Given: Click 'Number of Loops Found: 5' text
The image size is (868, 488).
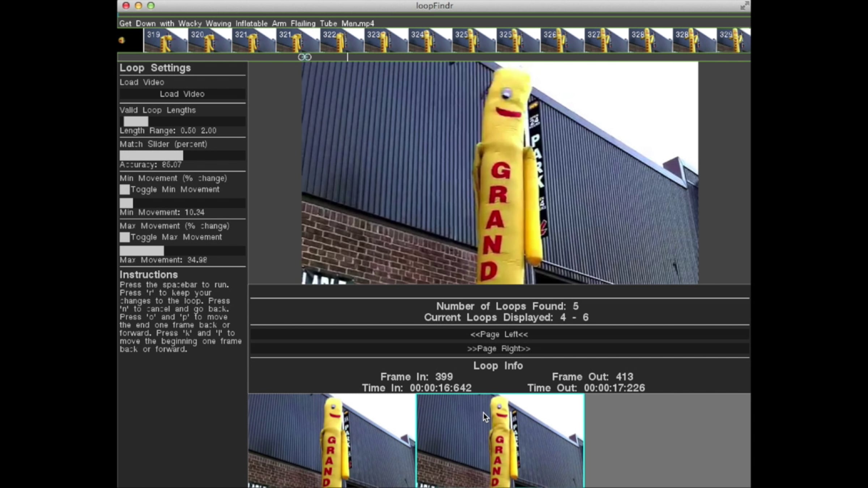Looking at the screenshot, I should tap(507, 306).
